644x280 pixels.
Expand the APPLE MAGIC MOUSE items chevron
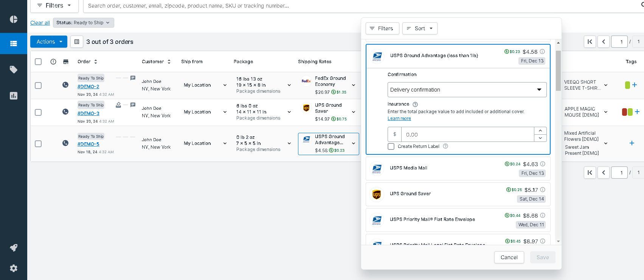point(606,112)
